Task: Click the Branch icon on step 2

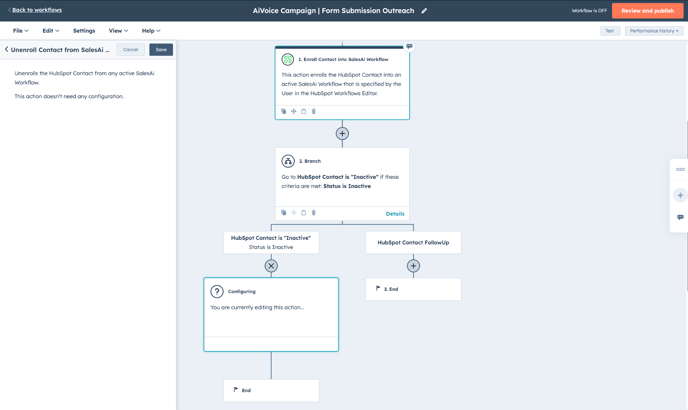Action: (x=288, y=161)
